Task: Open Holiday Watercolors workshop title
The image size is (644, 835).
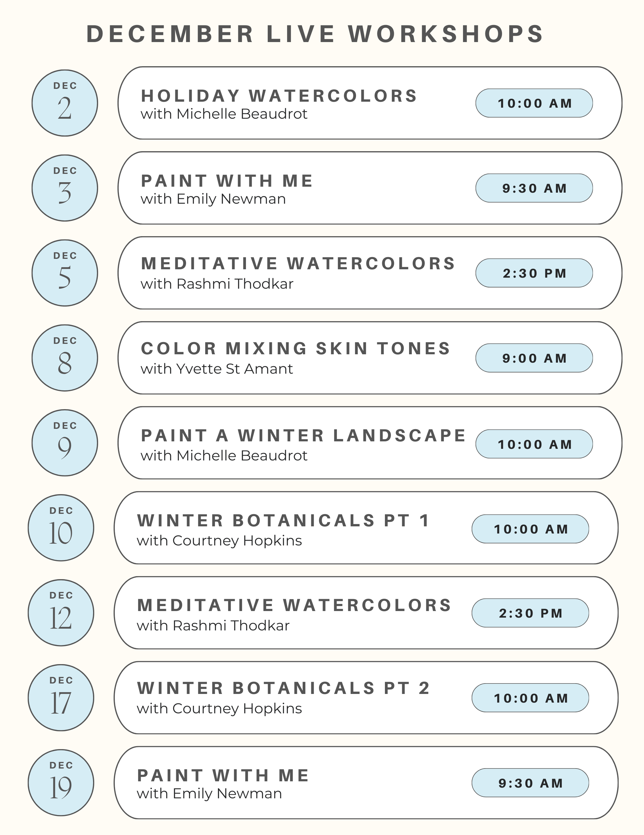Action: pos(279,96)
